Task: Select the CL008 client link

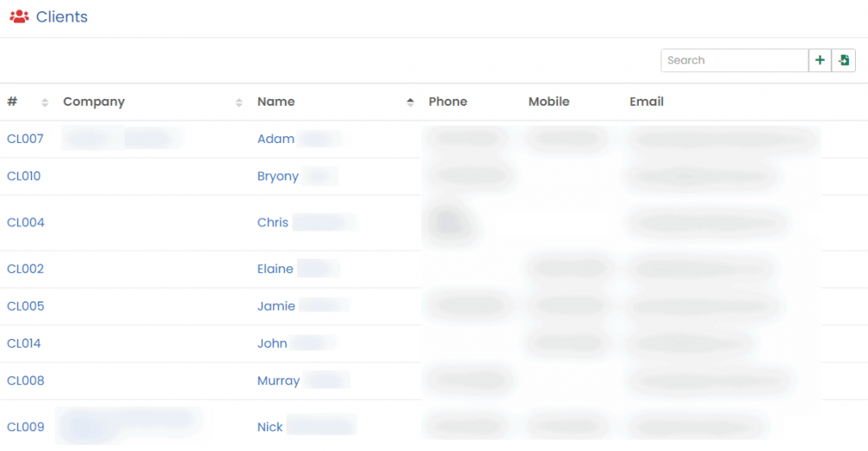Action: pyautogui.click(x=25, y=381)
